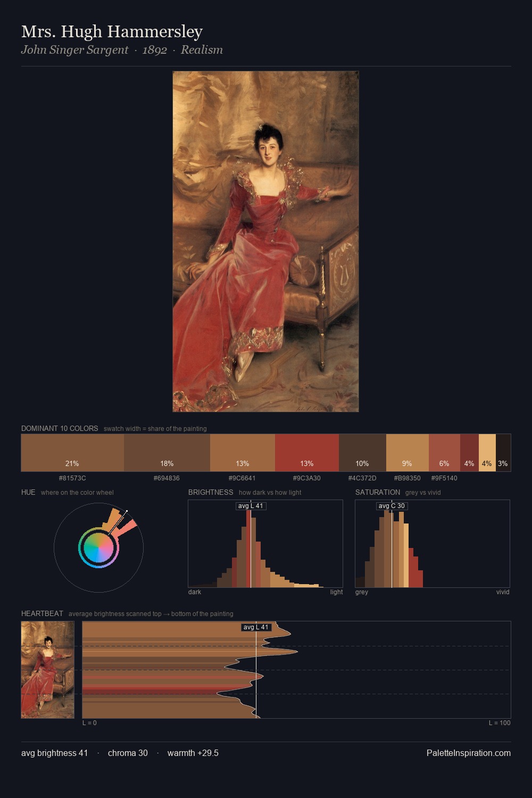Viewport: 532px width, 798px height.
Task: Click the 'L = 0' axis label
Action: tap(89, 723)
